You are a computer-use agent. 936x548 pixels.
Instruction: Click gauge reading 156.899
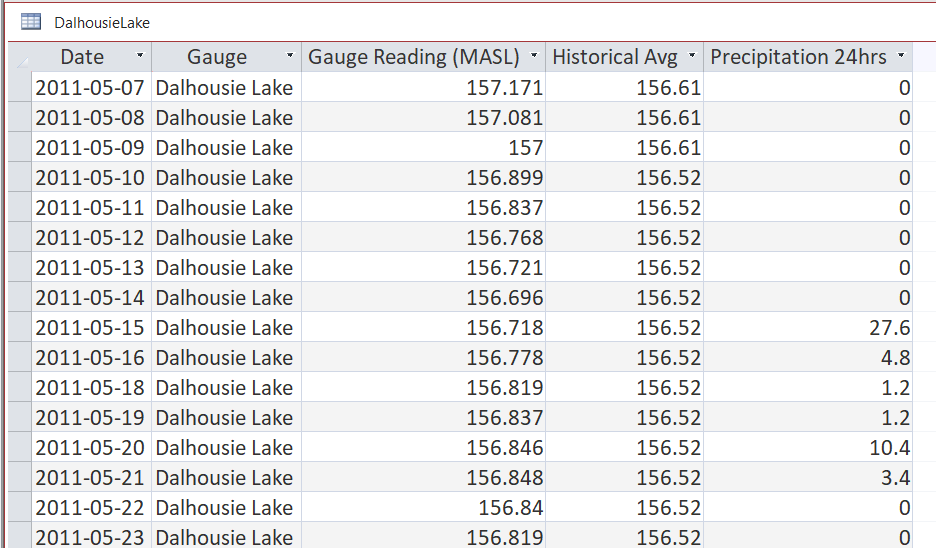[x=423, y=177]
